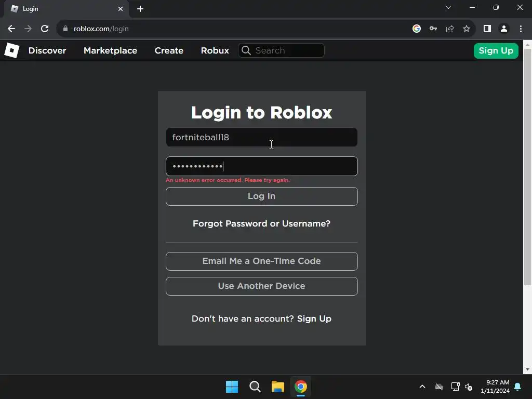This screenshot has width=532, height=399.
Task: Close the Login tab
Action: [121, 9]
